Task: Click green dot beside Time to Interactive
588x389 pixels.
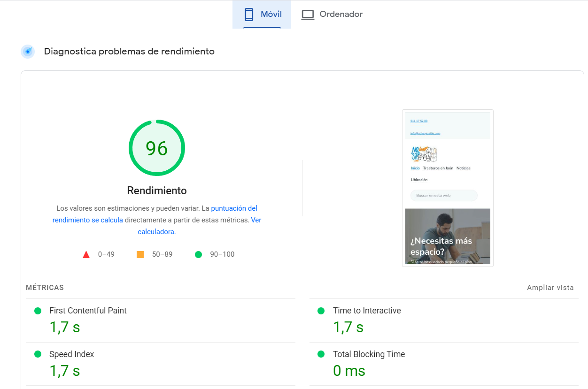Action: tap(321, 311)
